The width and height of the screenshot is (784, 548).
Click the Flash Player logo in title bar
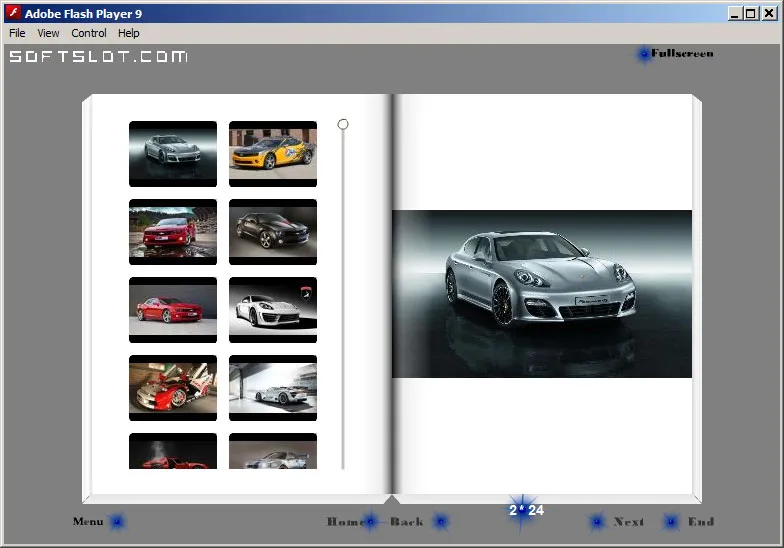pos(14,13)
